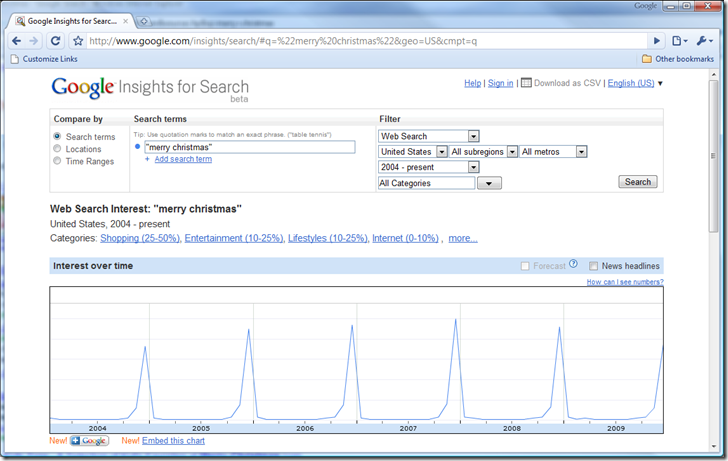Click the plus icon beside Add search term
Screen dimensions: 728x461
click(147, 159)
